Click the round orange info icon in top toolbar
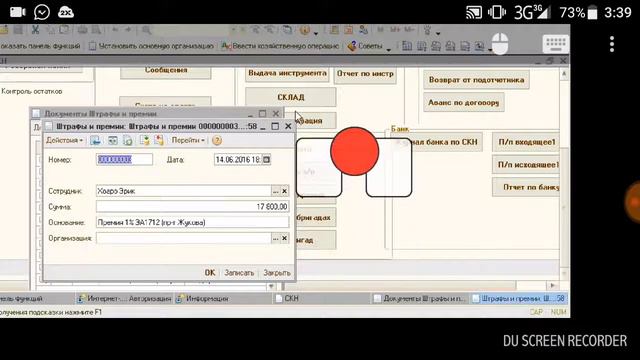This screenshot has width=640, height=360. tap(304, 30)
